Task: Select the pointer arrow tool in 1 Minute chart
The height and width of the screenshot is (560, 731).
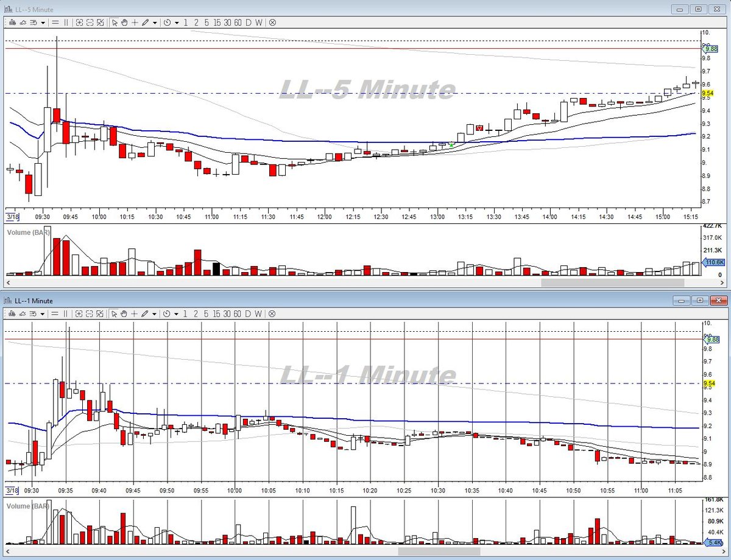Action: [115, 313]
